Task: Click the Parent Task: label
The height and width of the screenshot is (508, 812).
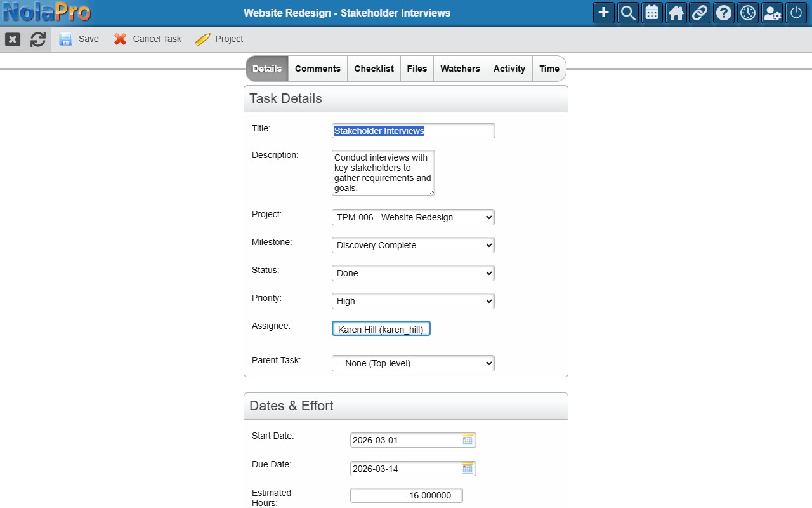Action: (x=277, y=360)
